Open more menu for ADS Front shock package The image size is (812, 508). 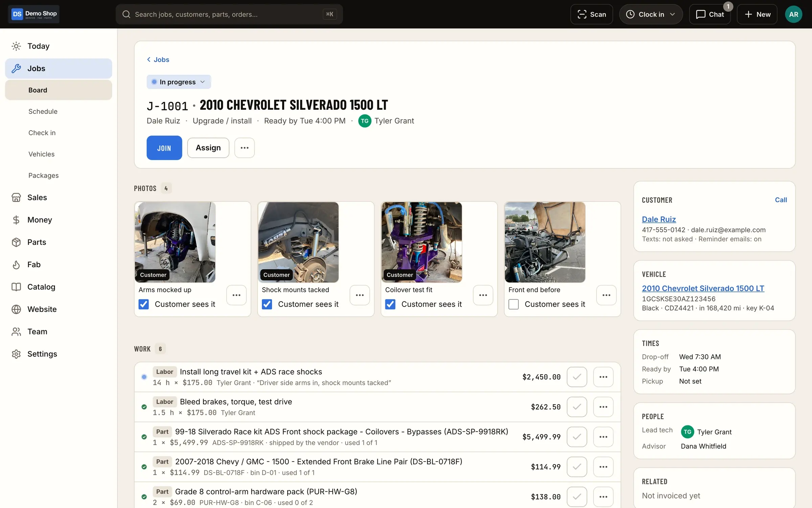(x=603, y=437)
